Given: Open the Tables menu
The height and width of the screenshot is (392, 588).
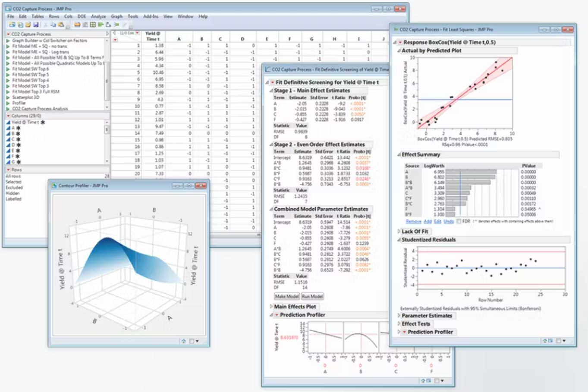Looking at the screenshot, I should click(x=38, y=16).
